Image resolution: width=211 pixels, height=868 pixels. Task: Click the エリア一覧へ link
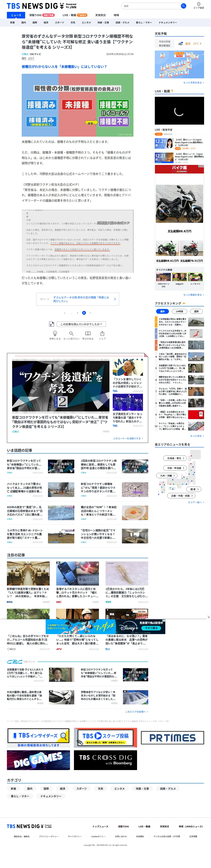[x=196, y=502]
